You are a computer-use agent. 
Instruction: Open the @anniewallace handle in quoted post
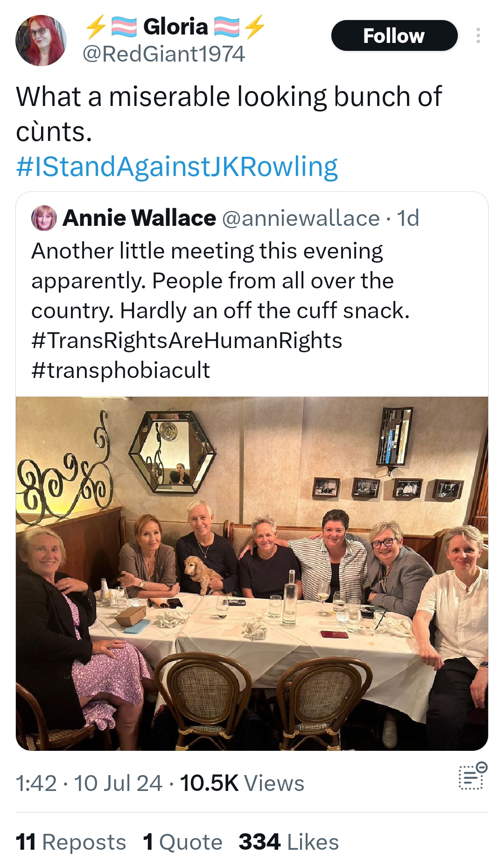[301, 218]
